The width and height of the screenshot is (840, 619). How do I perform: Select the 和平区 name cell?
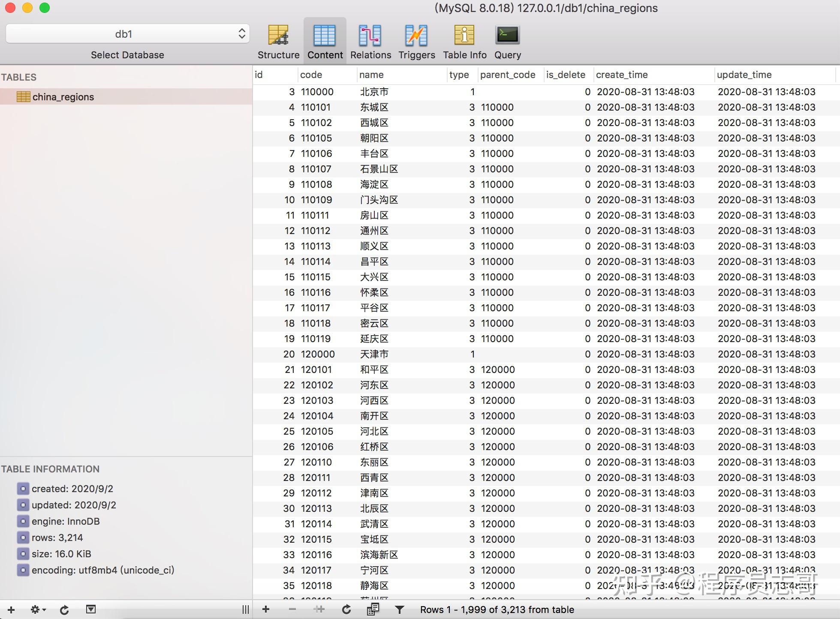[x=374, y=370]
